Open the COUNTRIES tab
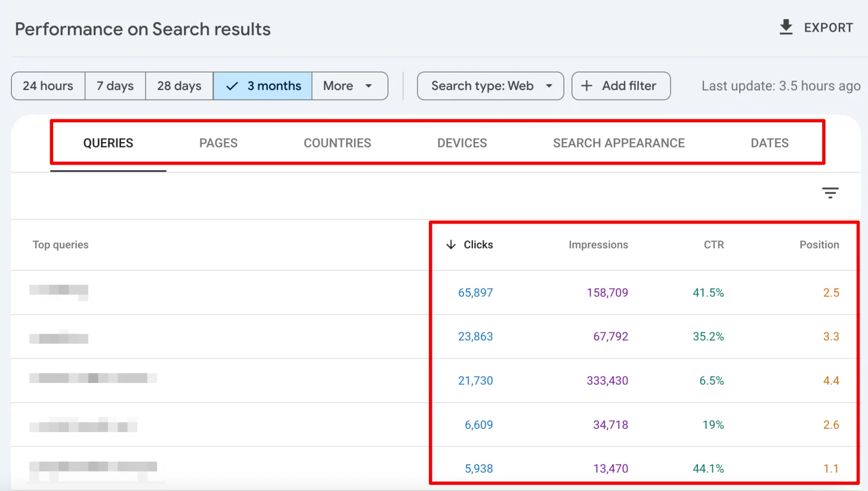The width and height of the screenshot is (868, 491). click(x=337, y=143)
